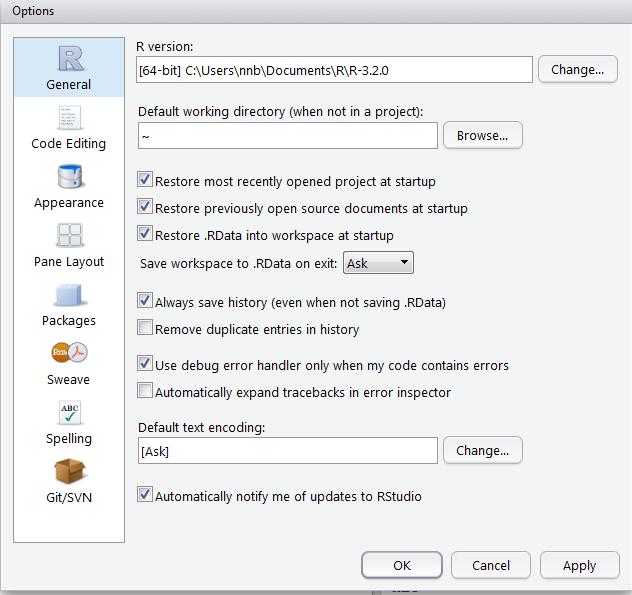Select the Pane Layout grid icon

coord(68,236)
